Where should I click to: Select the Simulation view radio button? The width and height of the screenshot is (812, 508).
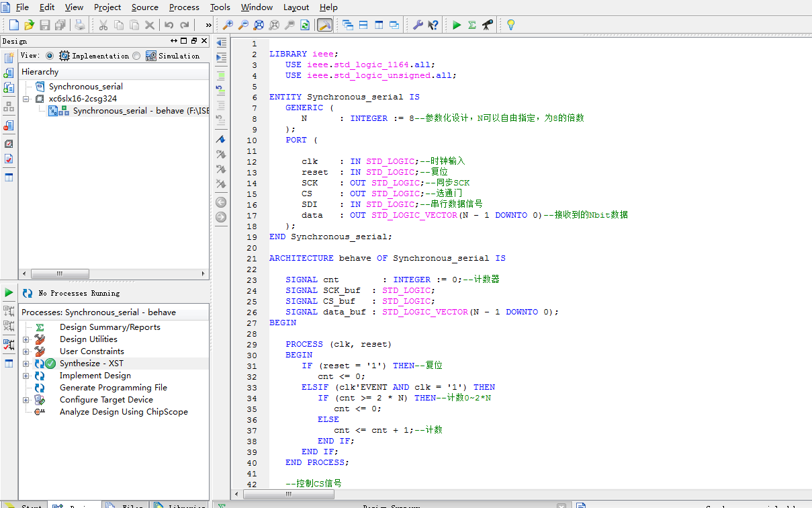point(136,56)
